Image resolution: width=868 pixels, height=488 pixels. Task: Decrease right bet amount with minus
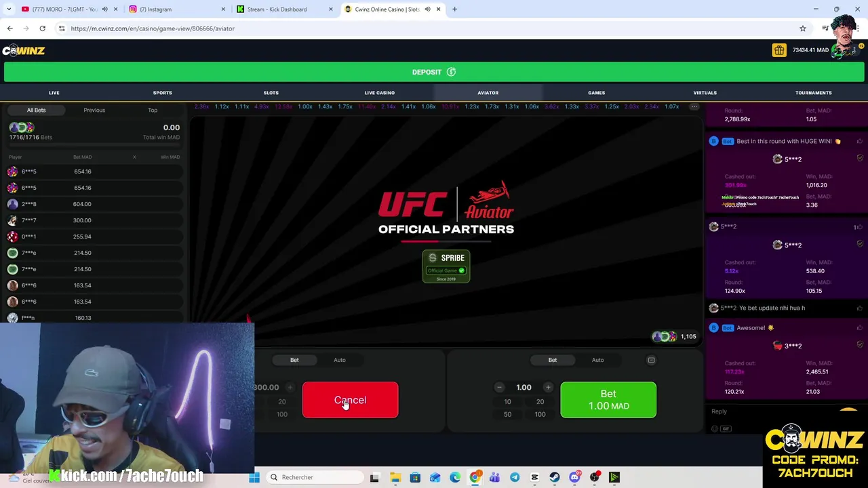point(499,388)
